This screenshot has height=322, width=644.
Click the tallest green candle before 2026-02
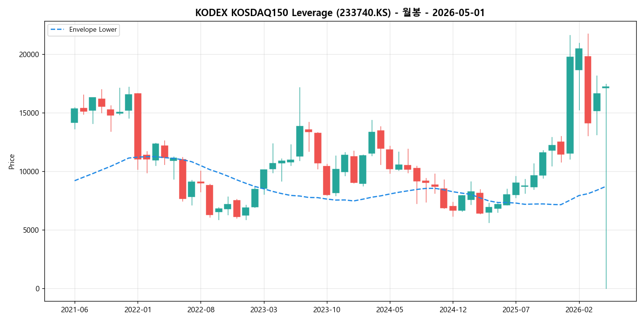click(570, 105)
